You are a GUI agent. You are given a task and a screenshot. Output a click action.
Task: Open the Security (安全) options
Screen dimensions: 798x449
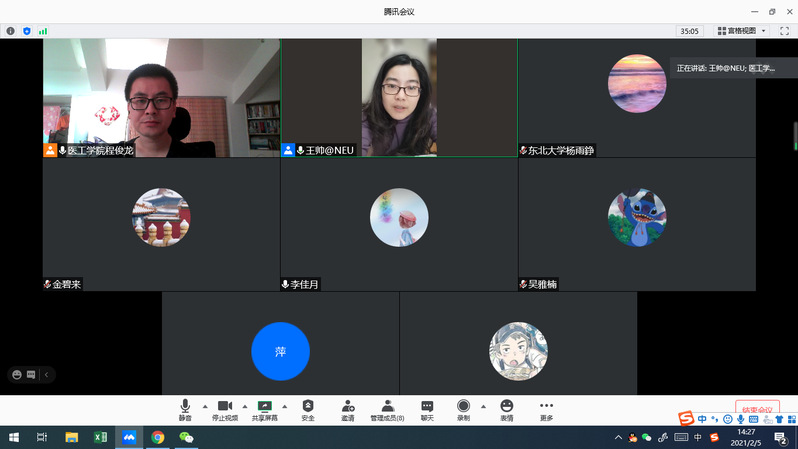point(308,410)
